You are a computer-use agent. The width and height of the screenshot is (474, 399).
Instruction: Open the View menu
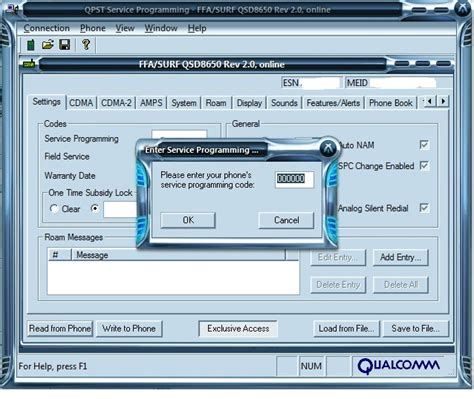click(x=125, y=28)
